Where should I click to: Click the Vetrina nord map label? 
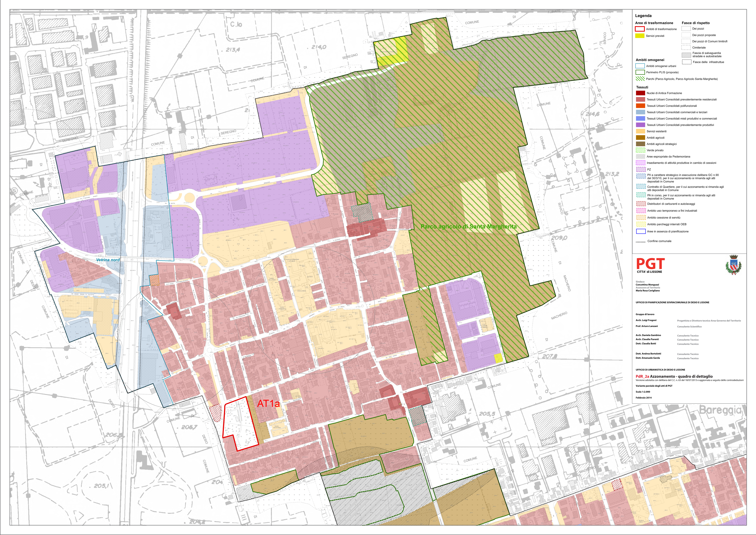point(108,260)
